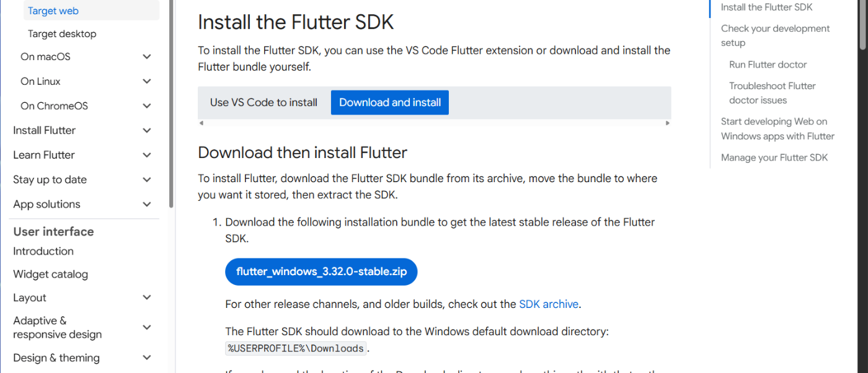
Task: Expand Install Flutter sidebar chevron
Action: 147,130
